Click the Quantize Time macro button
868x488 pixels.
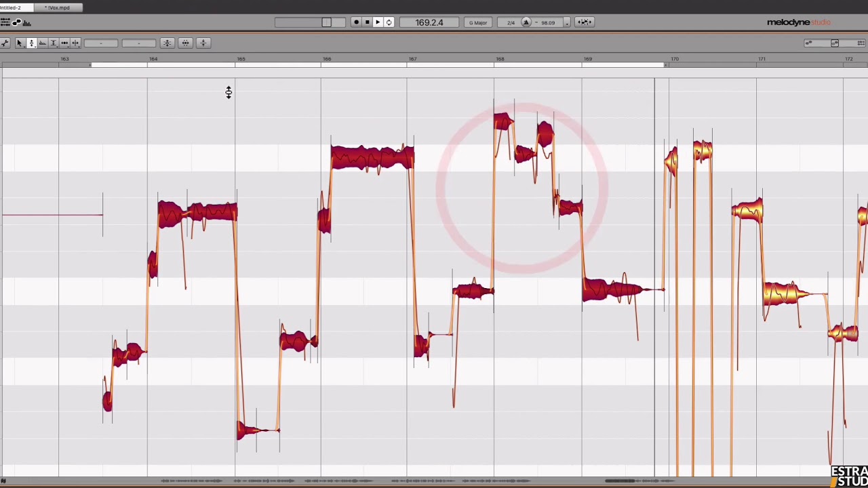[x=185, y=43]
